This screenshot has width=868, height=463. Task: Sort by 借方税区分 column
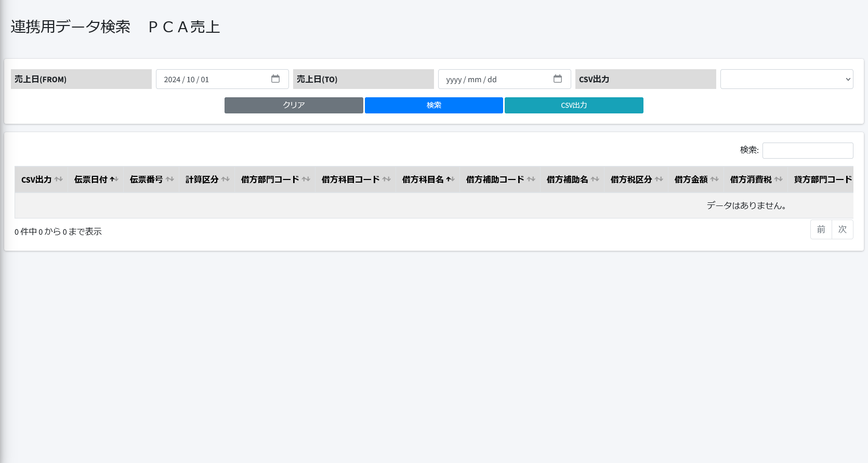click(636, 179)
